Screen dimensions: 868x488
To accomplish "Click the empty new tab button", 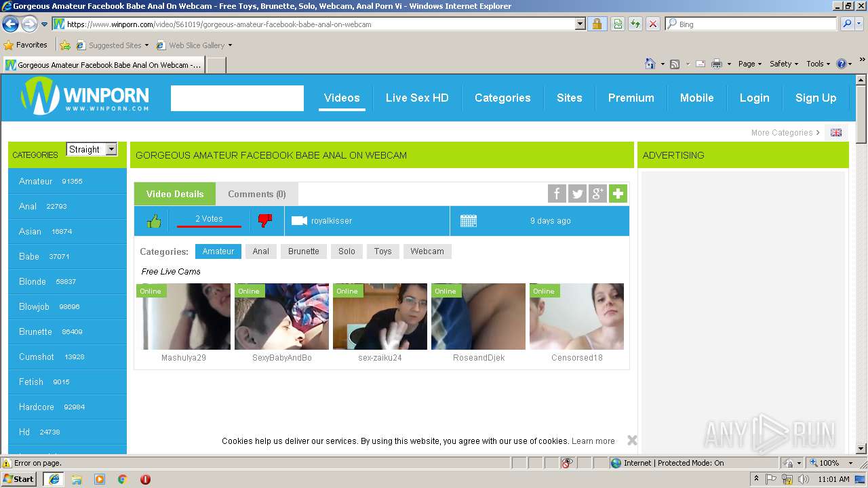I will 216,65.
